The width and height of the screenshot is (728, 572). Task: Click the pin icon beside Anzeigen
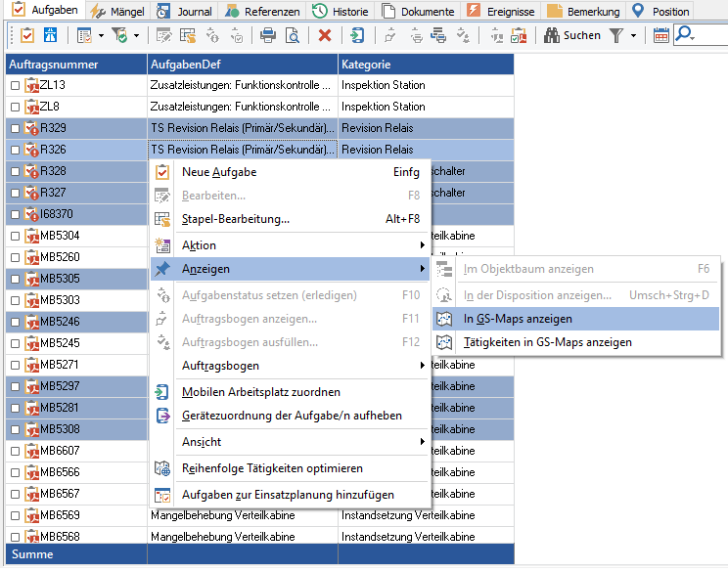click(162, 269)
